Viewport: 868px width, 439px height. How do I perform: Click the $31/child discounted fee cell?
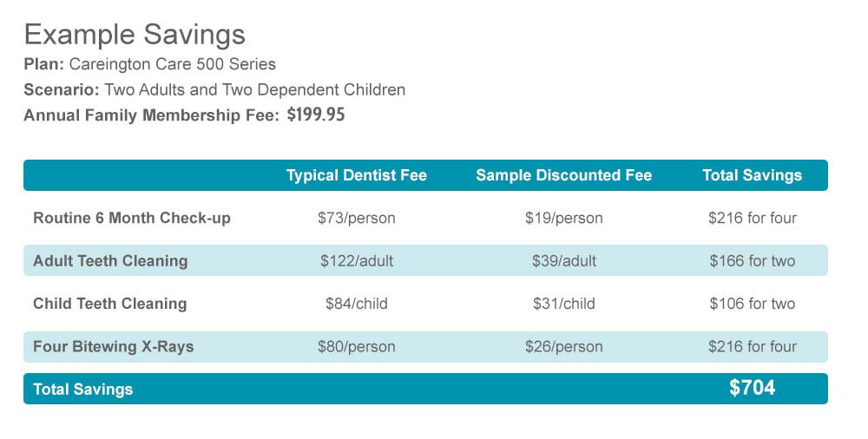(563, 304)
